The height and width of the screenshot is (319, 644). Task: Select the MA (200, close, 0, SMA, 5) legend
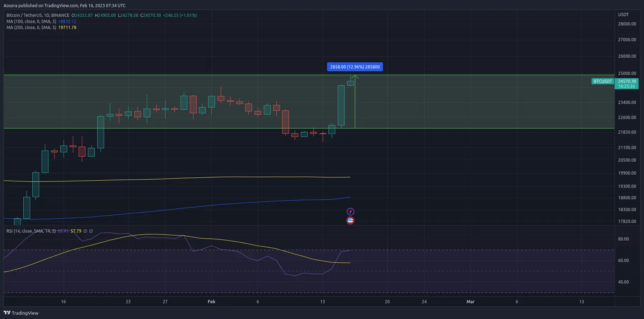click(x=31, y=28)
